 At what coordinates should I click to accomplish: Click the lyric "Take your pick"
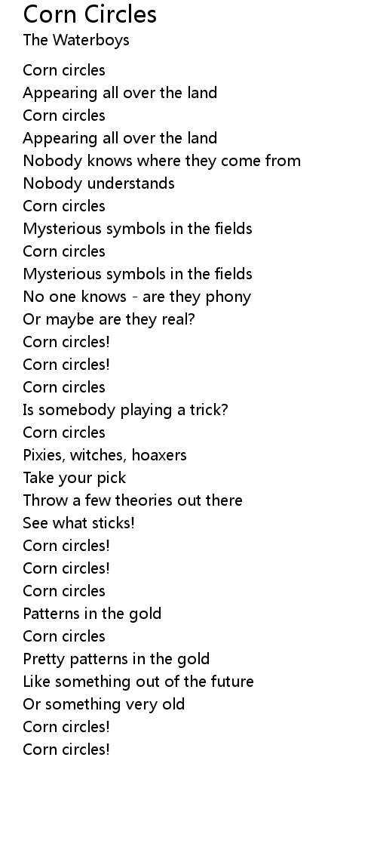[x=75, y=478]
